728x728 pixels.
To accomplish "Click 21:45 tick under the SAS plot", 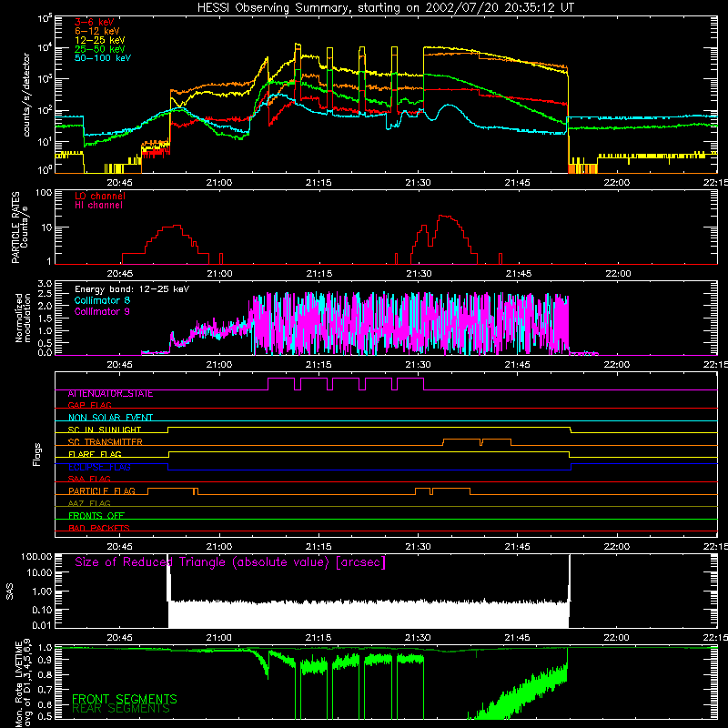I will point(517,638).
